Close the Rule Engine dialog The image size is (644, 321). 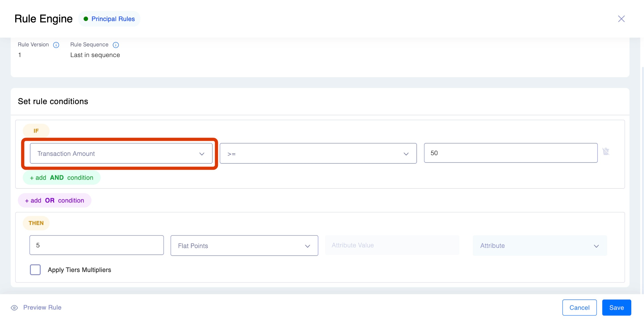[621, 19]
